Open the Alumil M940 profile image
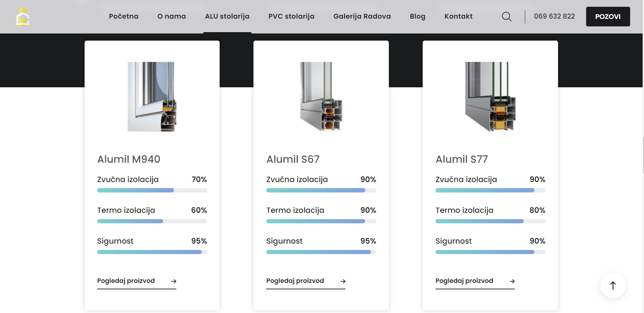The height and width of the screenshot is (313, 644). click(x=152, y=97)
